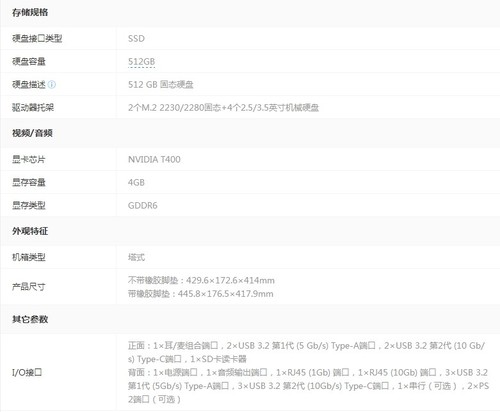Click the 产品尺寸 label

(x=29, y=287)
